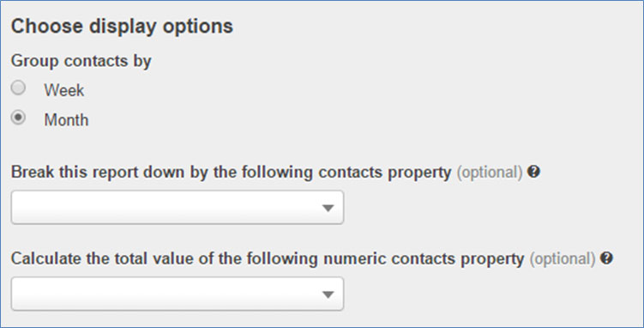
Task: Expand the numeric contacts property dropdown
Action: tap(177, 294)
